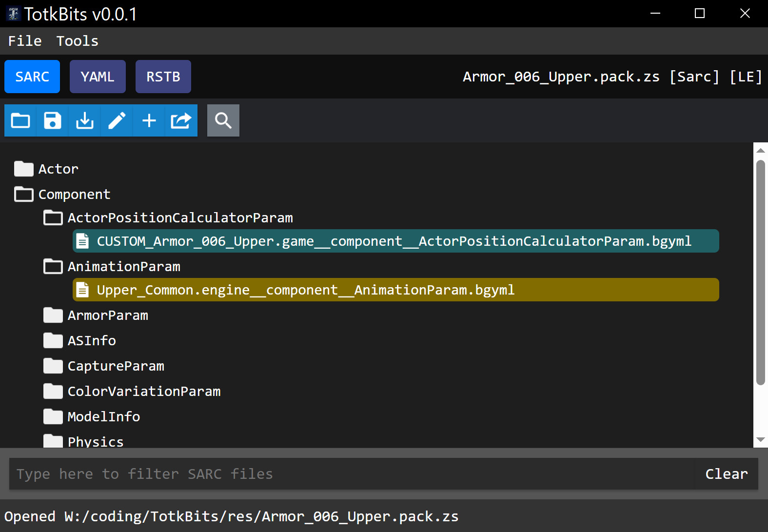Image resolution: width=768 pixels, height=532 pixels.
Task: Click the plus add file icon
Action: click(x=149, y=120)
